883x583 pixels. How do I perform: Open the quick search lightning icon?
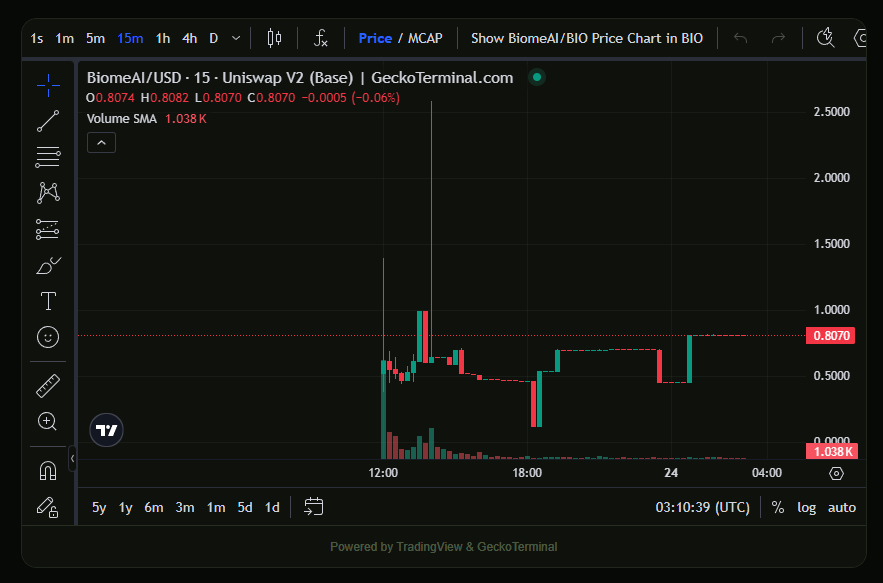[x=826, y=38]
